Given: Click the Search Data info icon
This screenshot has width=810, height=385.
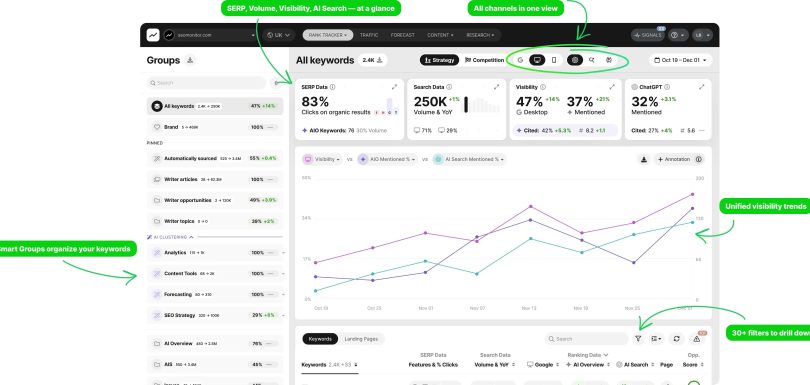Looking at the screenshot, I should coord(449,87).
